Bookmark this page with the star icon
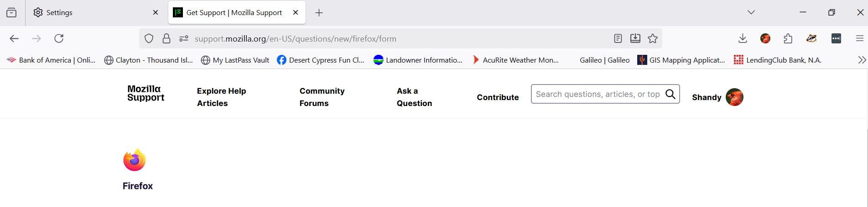This screenshot has width=868, height=207. point(653,39)
